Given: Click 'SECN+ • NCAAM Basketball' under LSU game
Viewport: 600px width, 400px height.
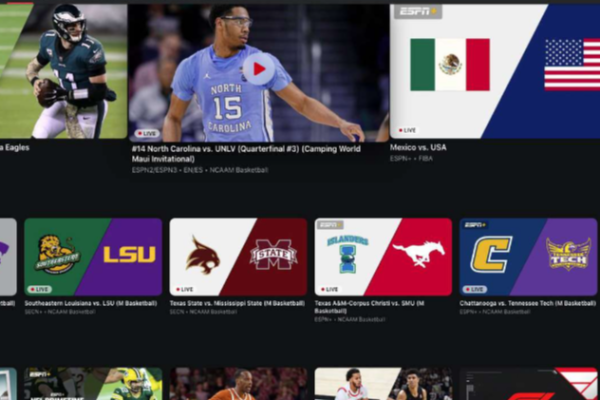Looking at the screenshot, I should [60, 312].
